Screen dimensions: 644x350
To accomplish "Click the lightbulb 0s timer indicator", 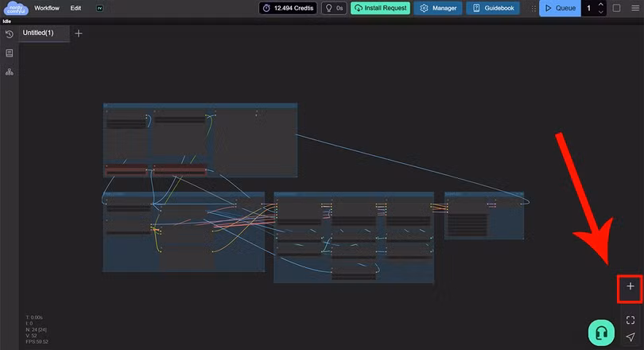I will (333, 8).
